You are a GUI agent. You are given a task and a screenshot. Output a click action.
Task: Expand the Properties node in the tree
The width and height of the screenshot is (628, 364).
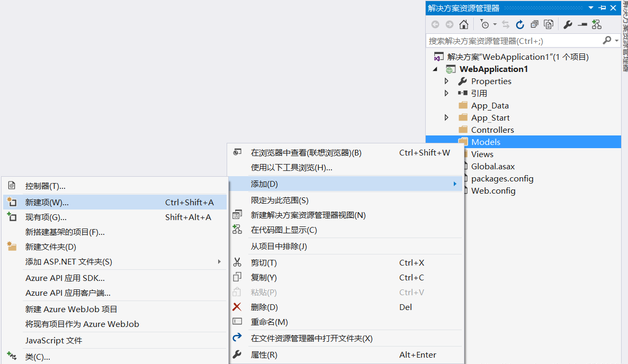click(x=446, y=81)
